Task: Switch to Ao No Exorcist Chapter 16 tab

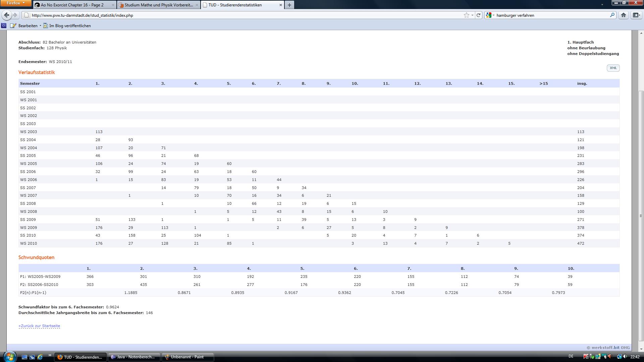Action: 72,5
